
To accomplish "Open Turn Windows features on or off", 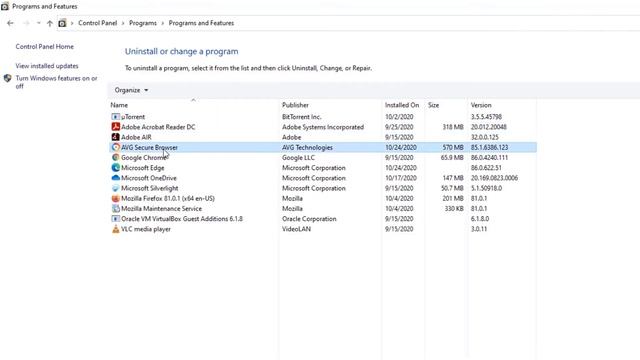I will tap(56, 82).
